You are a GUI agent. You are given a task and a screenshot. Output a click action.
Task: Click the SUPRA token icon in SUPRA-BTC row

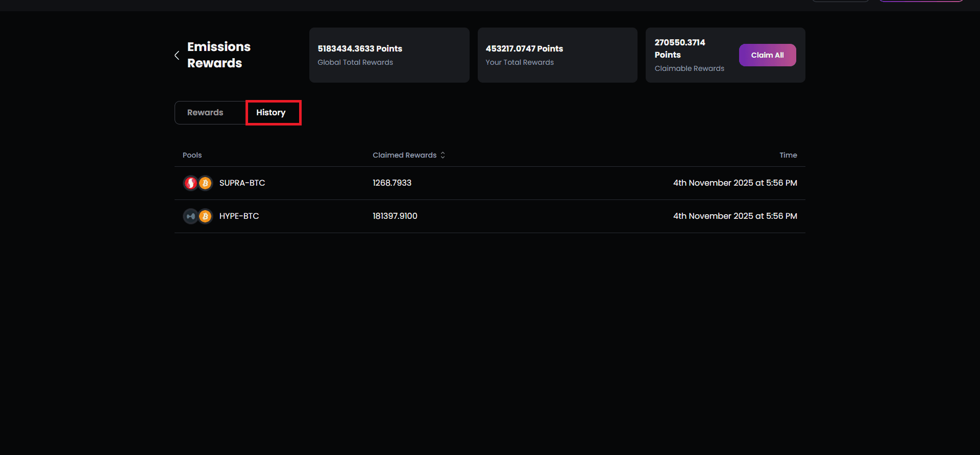pyautogui.click(x=190, y=183)
